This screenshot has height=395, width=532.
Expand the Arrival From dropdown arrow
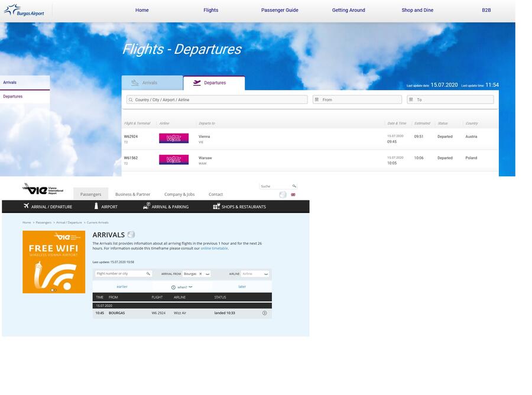[x=207, y=274]
